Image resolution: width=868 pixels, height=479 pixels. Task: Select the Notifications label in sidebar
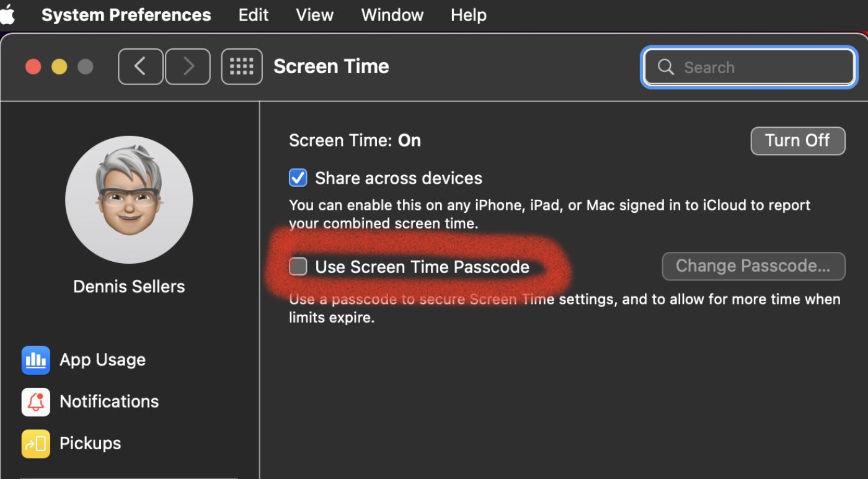pos(109,402)
